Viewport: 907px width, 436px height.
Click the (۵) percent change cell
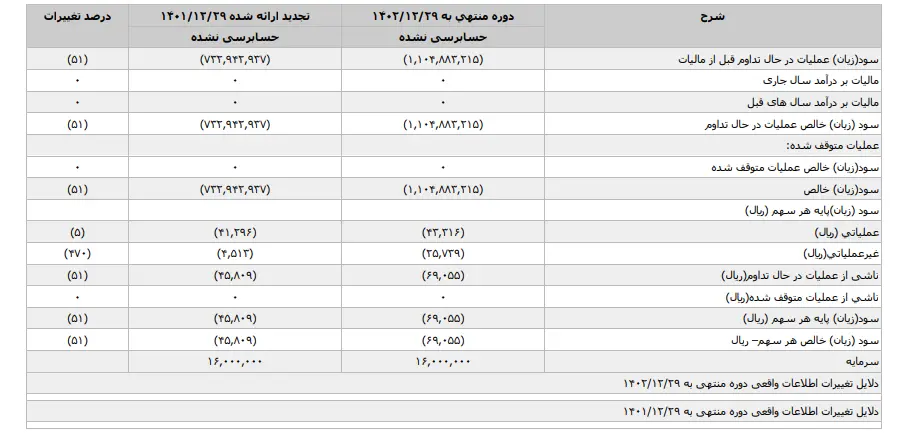pos(78,232)
